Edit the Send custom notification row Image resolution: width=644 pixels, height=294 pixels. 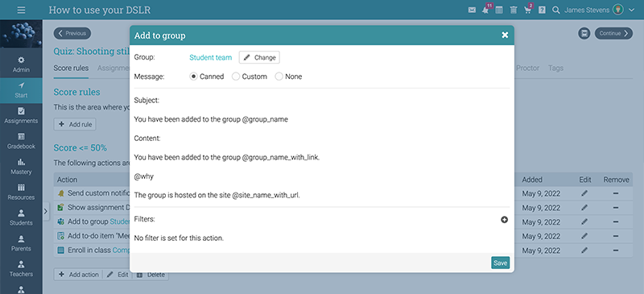[585, 193]
